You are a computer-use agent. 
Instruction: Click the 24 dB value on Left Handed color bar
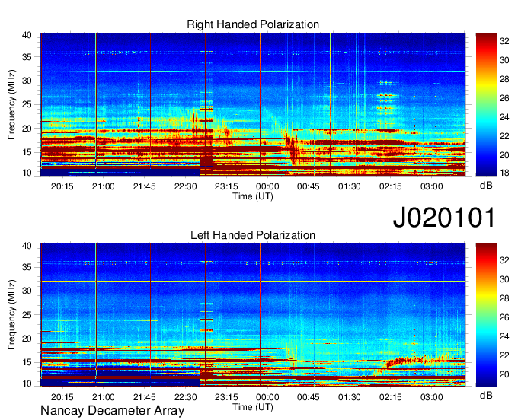504,336
